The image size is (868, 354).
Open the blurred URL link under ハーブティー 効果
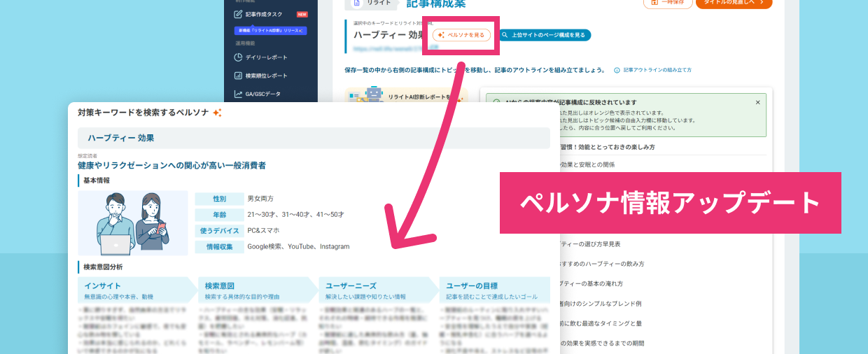[395, 49]
